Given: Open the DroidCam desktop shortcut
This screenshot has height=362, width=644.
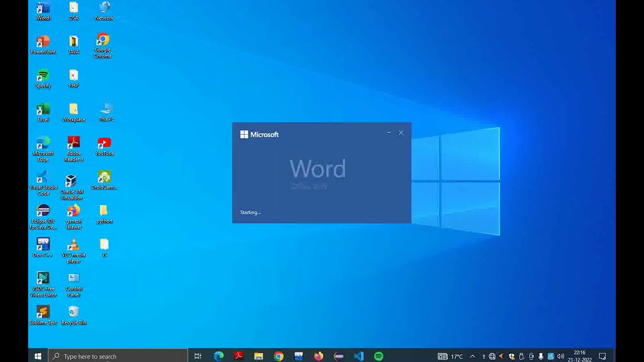Looking at the screenshot, I should 104,180.
